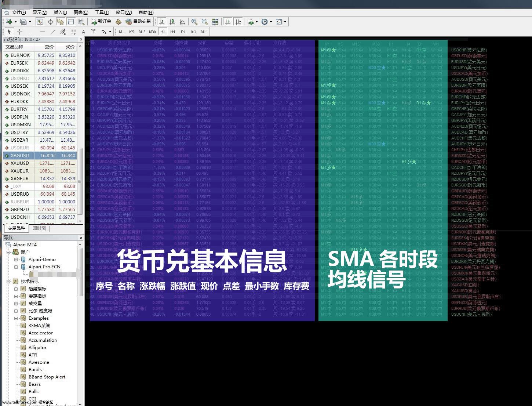
Task: Expand the 趋势指标 folder
Action: coord(16,289)
